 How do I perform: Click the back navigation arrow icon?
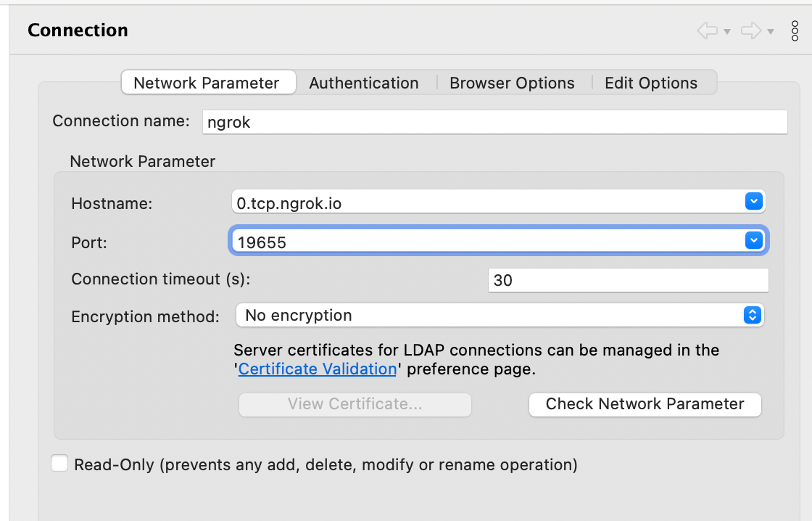707,30
